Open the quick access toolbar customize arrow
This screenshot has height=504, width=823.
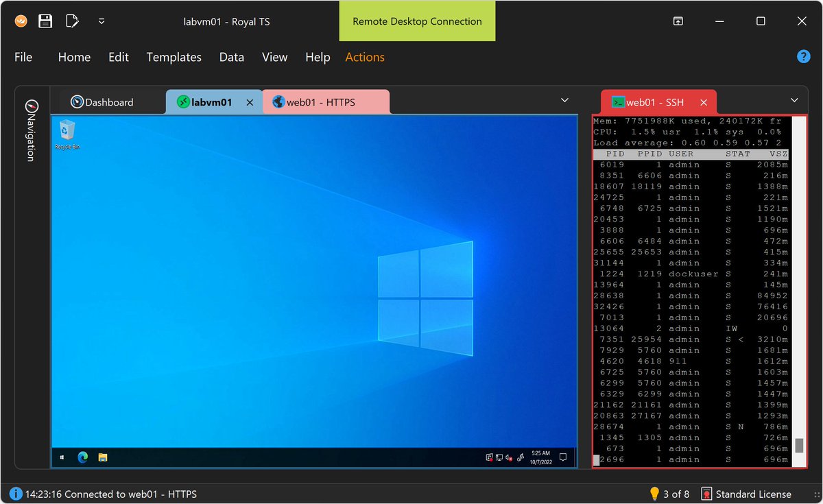pos(102,21)
